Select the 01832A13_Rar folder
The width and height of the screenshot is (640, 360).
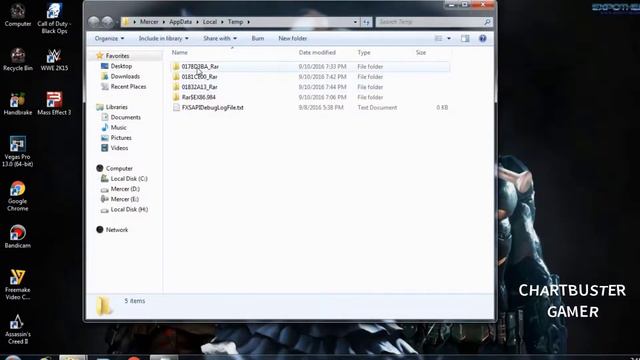pyautogui.click(x=310, y=87)
